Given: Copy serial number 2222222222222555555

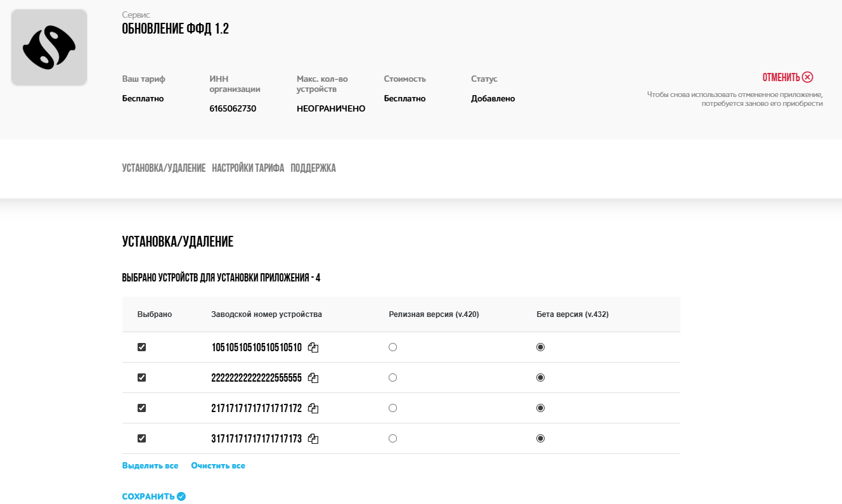Looking at the screenshot, I should pyautogui.click(x=313, y=378).
